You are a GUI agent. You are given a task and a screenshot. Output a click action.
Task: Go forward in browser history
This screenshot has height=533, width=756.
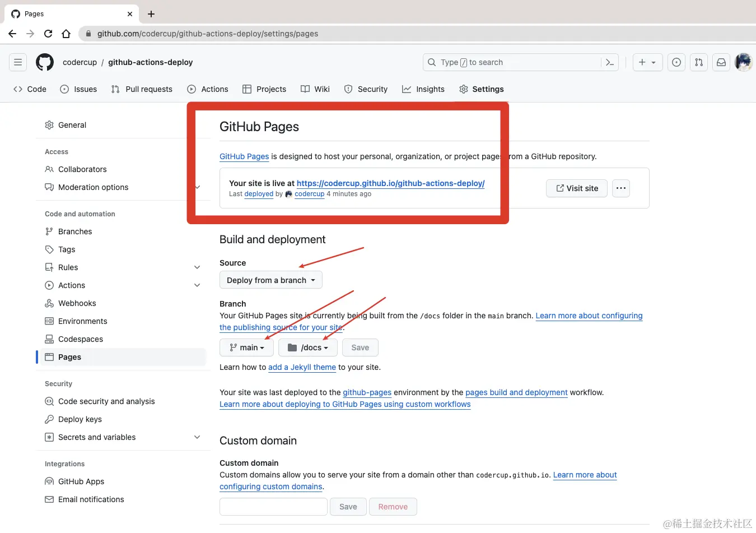(x=30, y=34)
